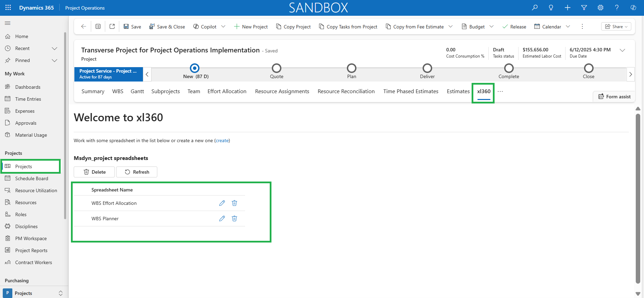The width and height of the screenshot is (644, 298).
Task: Open Copilot dropdown arrow
Action: 223,26
